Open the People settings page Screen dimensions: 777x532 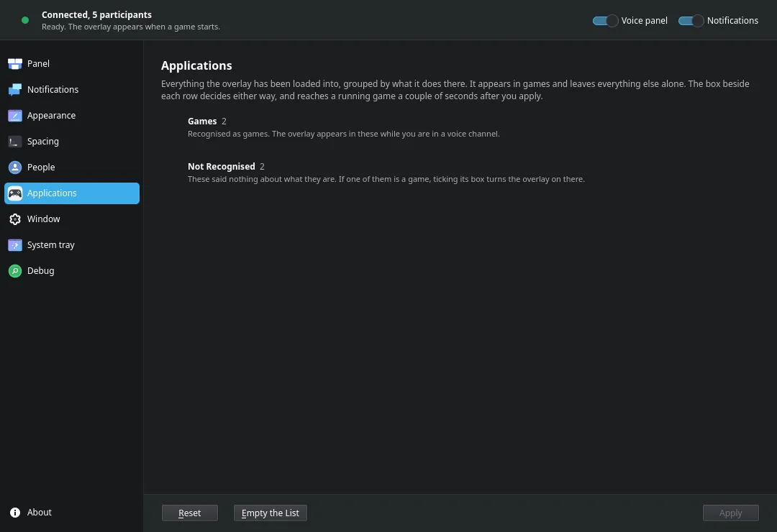pos(72,168)
